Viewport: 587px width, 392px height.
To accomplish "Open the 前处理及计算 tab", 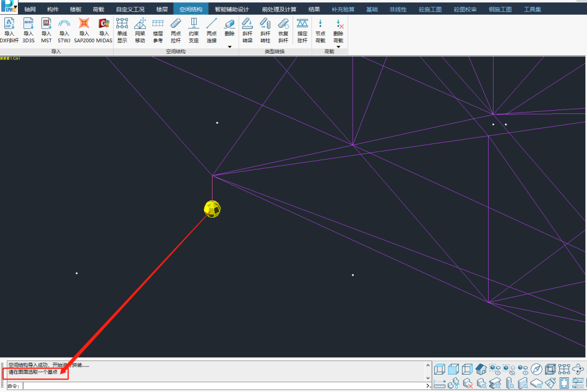I will point(279,9).
